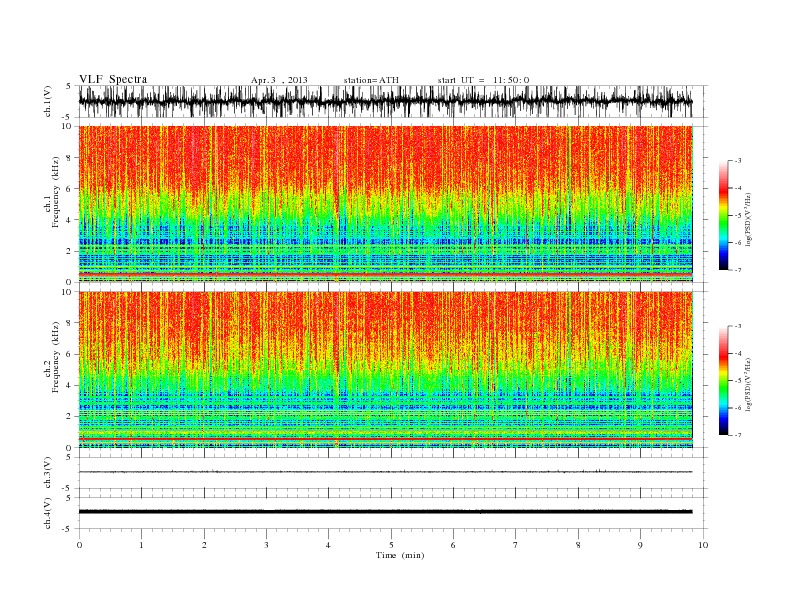
Task: Click the 'VLF Spectra' title text
Action: click(113, 79)
